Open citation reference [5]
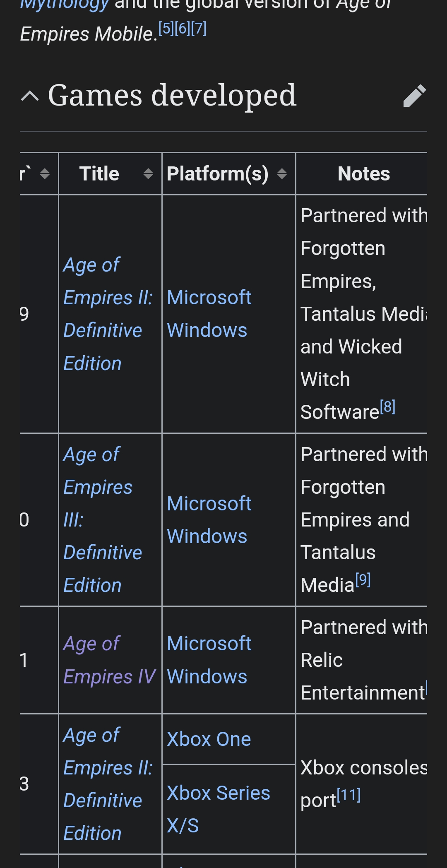The width and height of the screenshot is (447, 868). tap(166, 29)
